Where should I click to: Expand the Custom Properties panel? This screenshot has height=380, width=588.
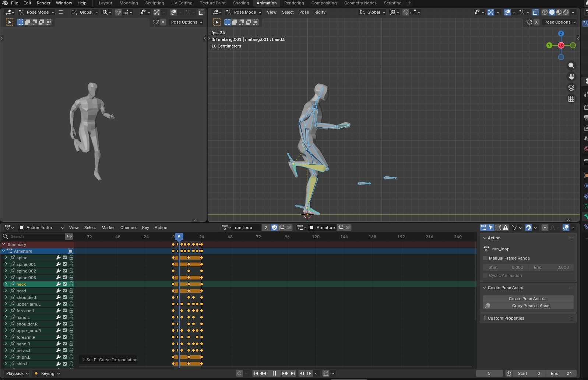[x=506, y=318]
